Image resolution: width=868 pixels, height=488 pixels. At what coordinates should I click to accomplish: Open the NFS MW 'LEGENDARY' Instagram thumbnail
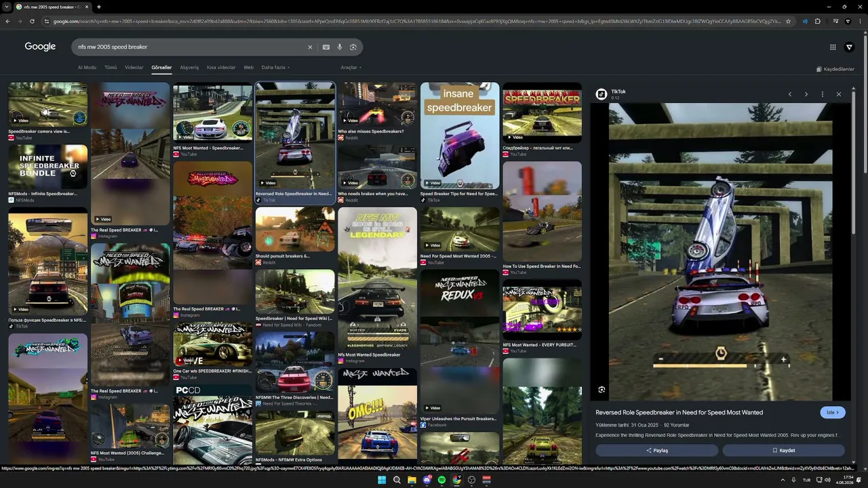point(377,279)
